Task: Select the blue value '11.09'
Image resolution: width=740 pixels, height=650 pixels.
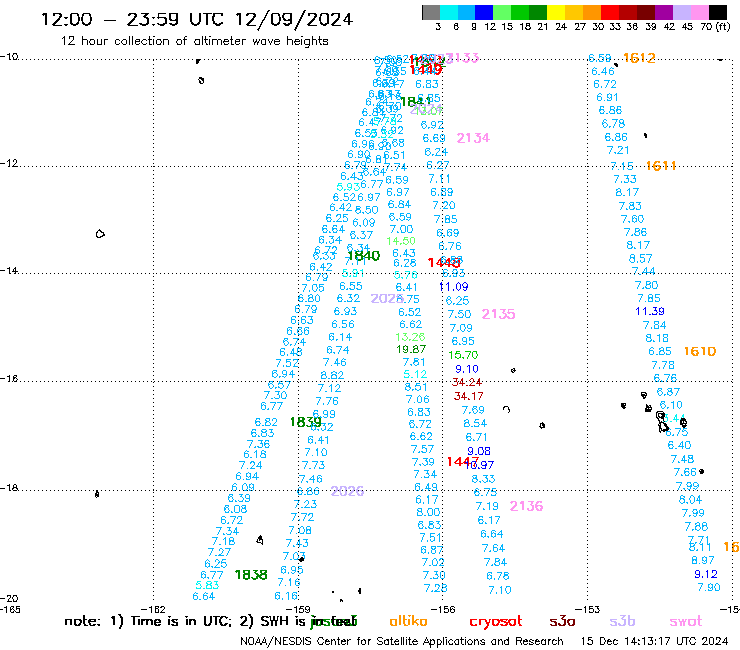Action: 454,287
